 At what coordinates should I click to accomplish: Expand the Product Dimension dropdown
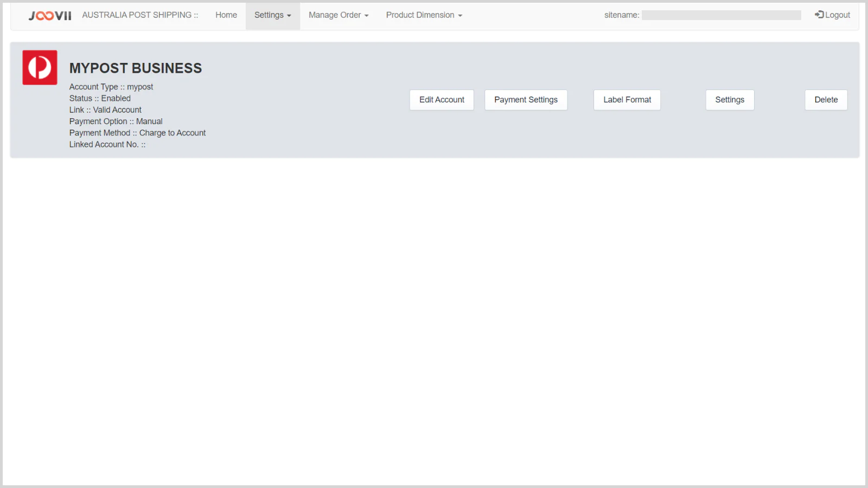tap(424, 15)
